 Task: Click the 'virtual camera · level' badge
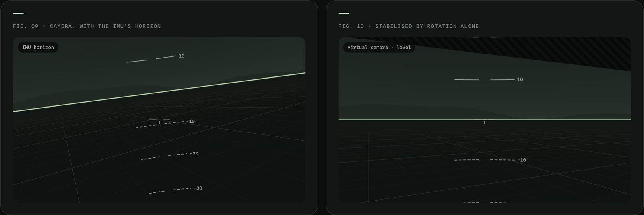point(379,48)
